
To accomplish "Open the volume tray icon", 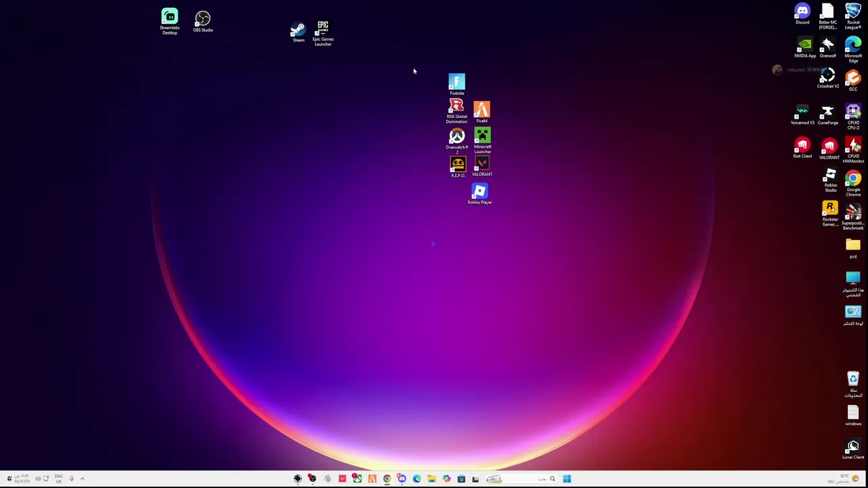I will pyautogui.click(x=37, y=479).
